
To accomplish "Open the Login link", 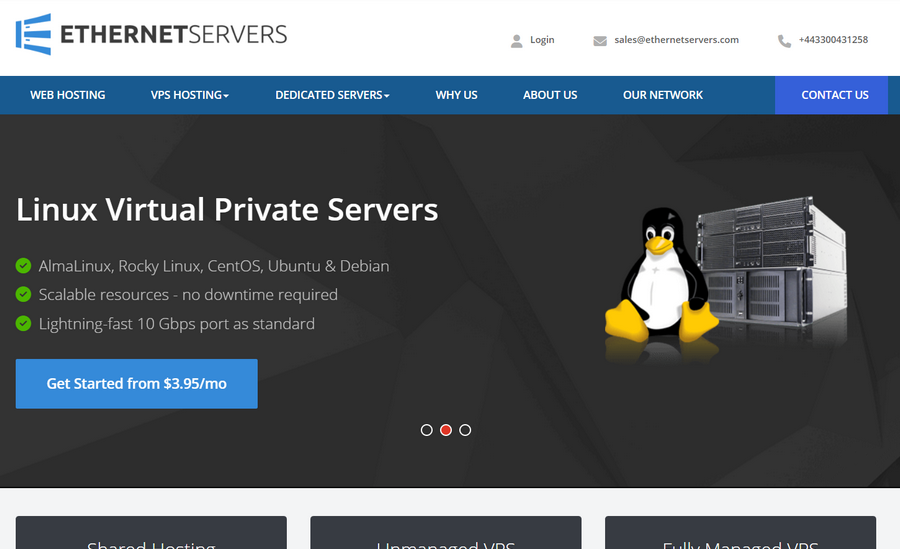I will point(542,40).
